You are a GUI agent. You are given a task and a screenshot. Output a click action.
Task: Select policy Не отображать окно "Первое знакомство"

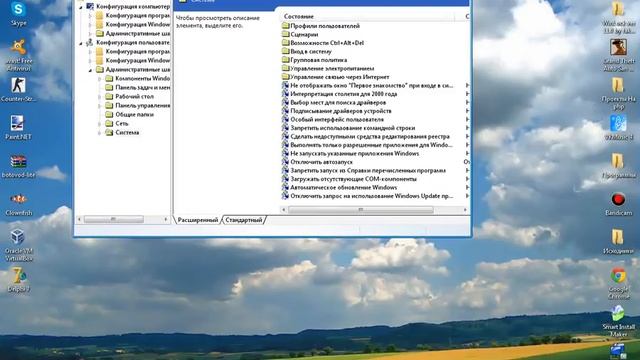tap(368, 85)
